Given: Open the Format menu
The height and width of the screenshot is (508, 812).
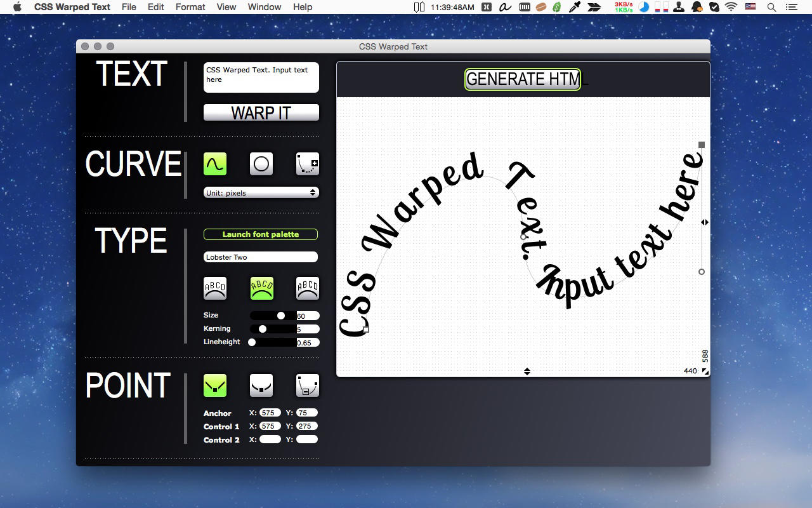Looking at the screenshot, I should click(x=190, y=7).
